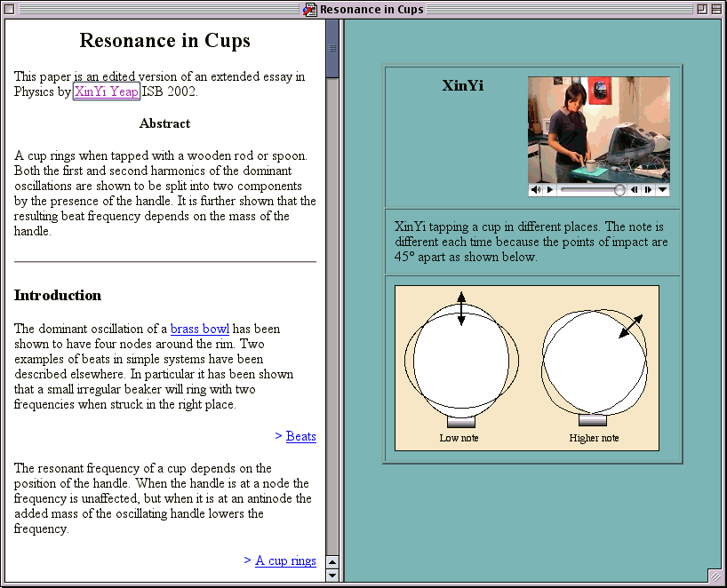Screen dimensions: 727x588
Task: Click the Abstract heading
Action: point(164,123)
